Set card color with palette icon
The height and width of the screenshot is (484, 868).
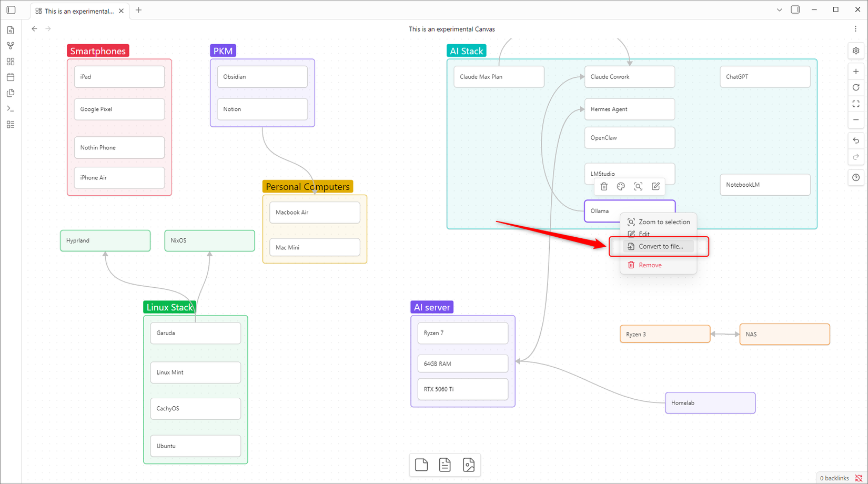tap(621, 186)
